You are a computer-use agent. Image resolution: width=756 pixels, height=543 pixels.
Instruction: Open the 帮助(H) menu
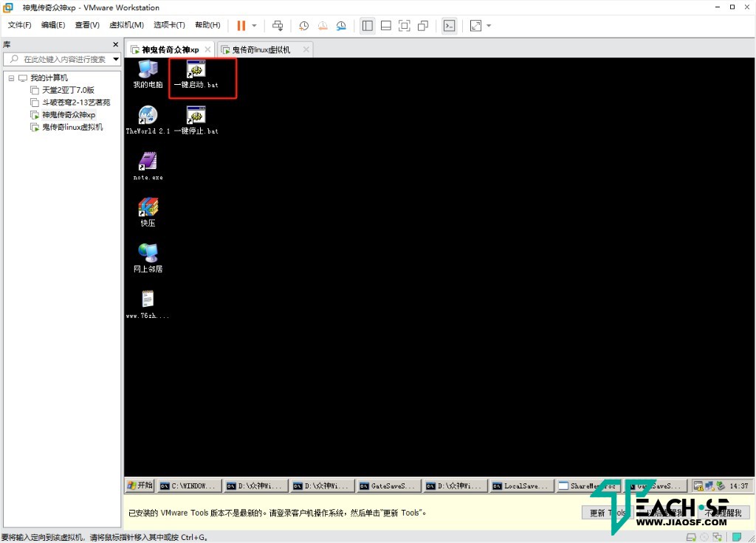tap(207, 25)
